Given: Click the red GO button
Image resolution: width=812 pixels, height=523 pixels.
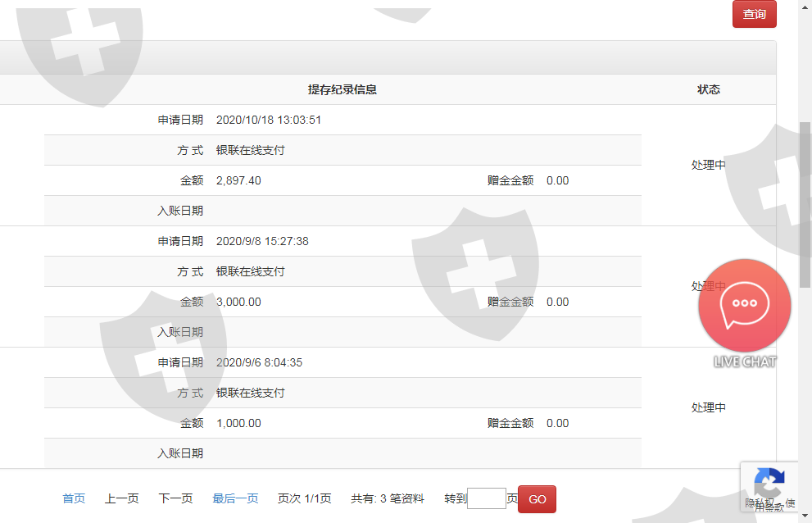Looking at the screenshot, I should tap(537, 499).
